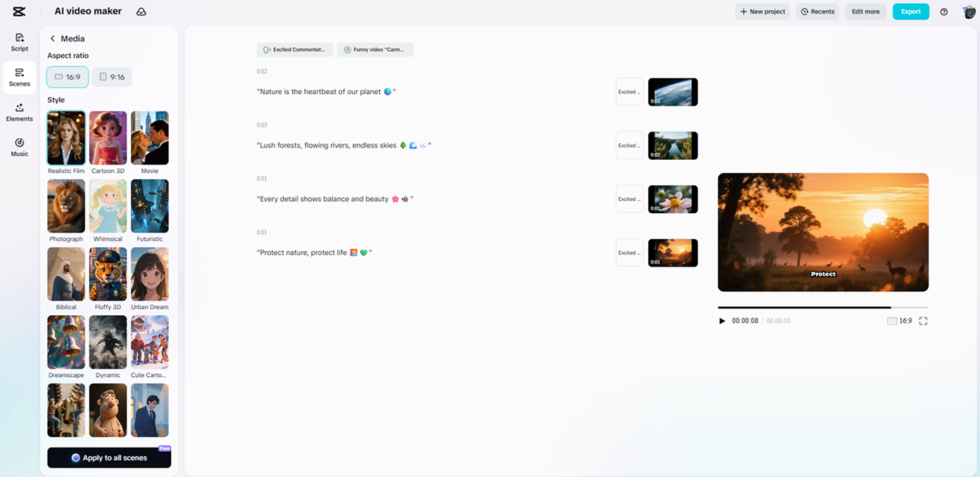Choose Whimsical style
Image resolution: width=980 pixels, height=477 pixels.
[108, 211]
